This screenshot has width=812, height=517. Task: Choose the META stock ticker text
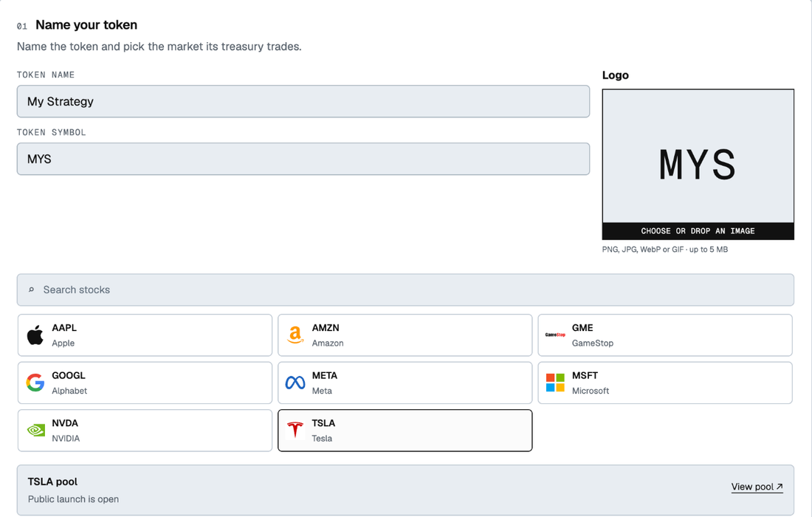(x=325, y=376)
